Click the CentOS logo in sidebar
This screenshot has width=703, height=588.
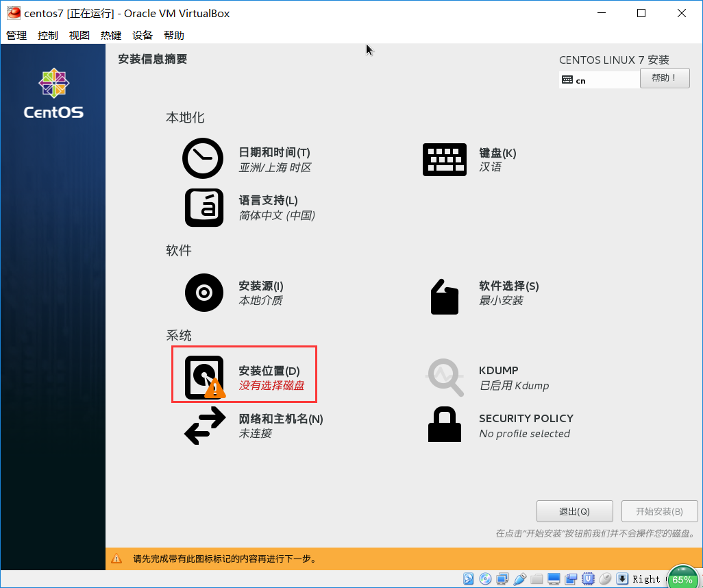[x=53, y=93]
